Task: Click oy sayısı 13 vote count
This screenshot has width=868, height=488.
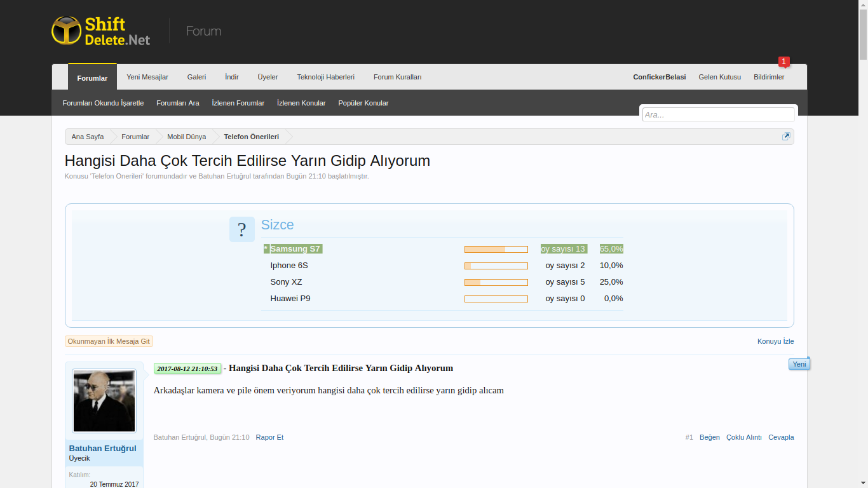Action: (563, 249)
